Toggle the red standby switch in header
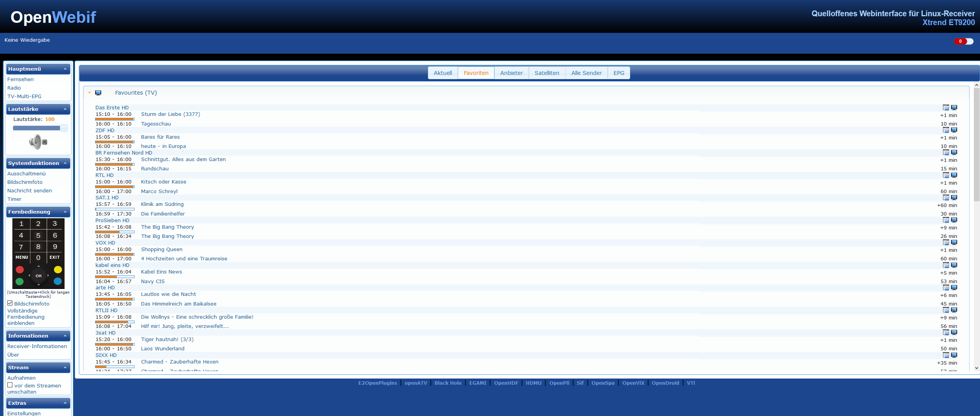This screenshot has height=416, width=980. click(x=963, y=41)
